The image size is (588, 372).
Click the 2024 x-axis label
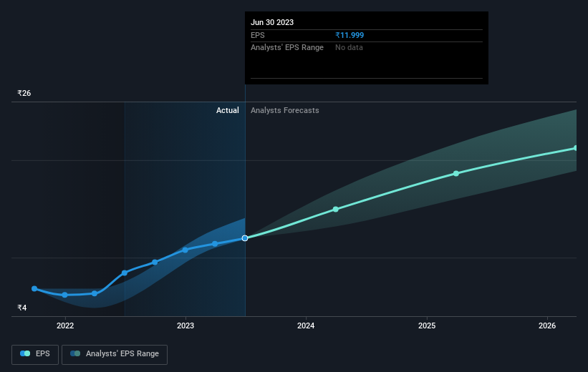tap(306, 325)
